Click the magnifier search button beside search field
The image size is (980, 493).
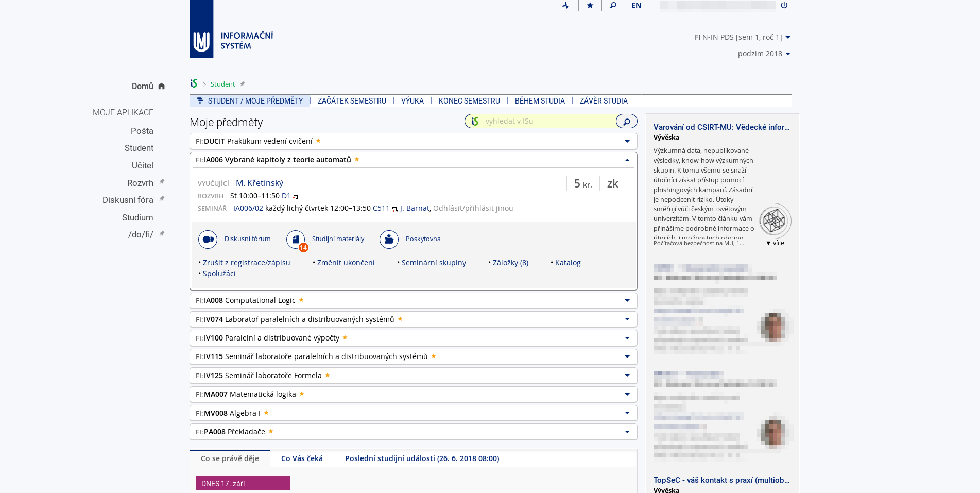click(626, 122)
